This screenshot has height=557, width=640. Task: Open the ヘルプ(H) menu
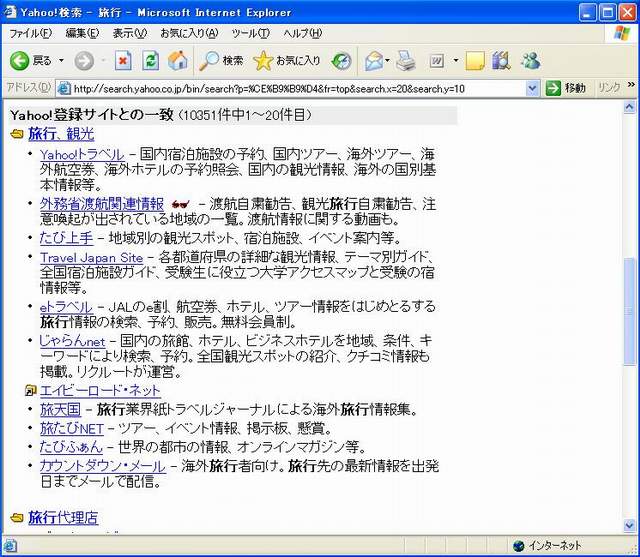(303, 33)
